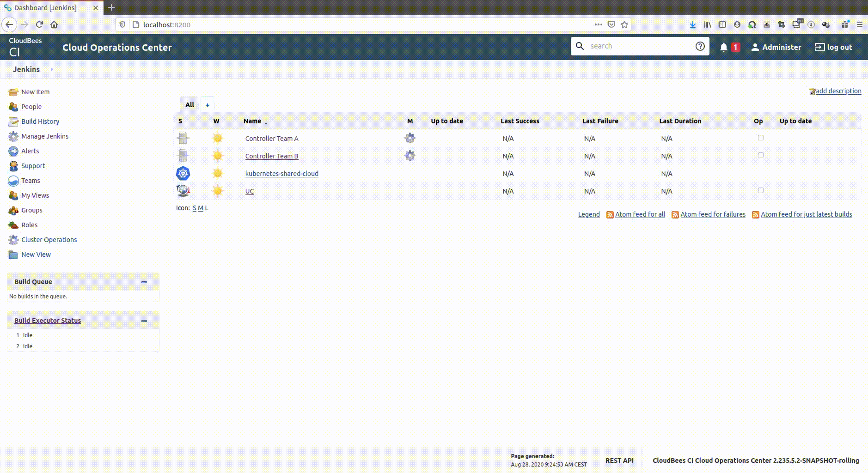Screen dimensions: 868x473
Task: Click the browser home icon
Action: click(54, 24)
